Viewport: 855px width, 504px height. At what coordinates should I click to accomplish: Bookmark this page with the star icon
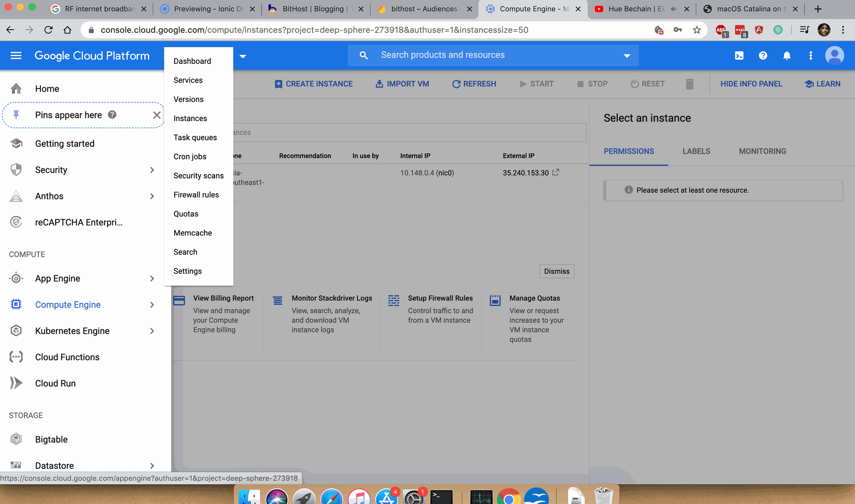coord(697,30)
